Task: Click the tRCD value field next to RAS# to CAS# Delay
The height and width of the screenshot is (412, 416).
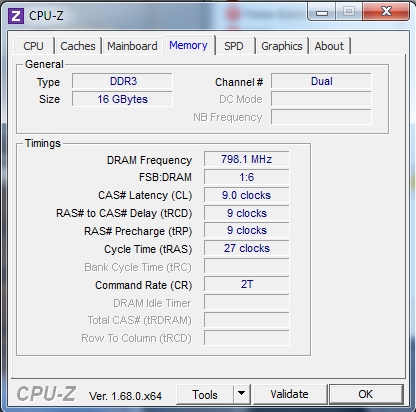Action: (x=247, y=213)
